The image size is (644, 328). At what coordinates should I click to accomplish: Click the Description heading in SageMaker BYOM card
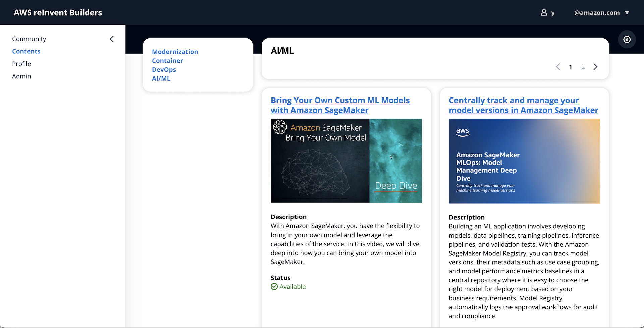pyautogui.click(x=288, y=217)
